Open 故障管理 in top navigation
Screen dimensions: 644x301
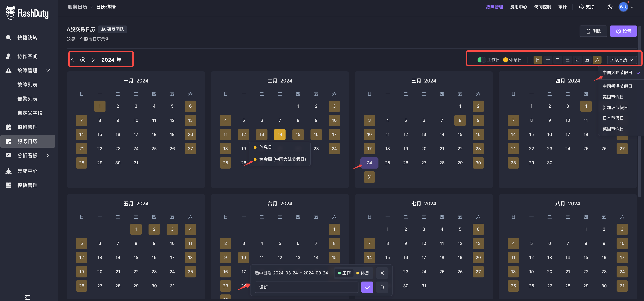click(494, 7)
